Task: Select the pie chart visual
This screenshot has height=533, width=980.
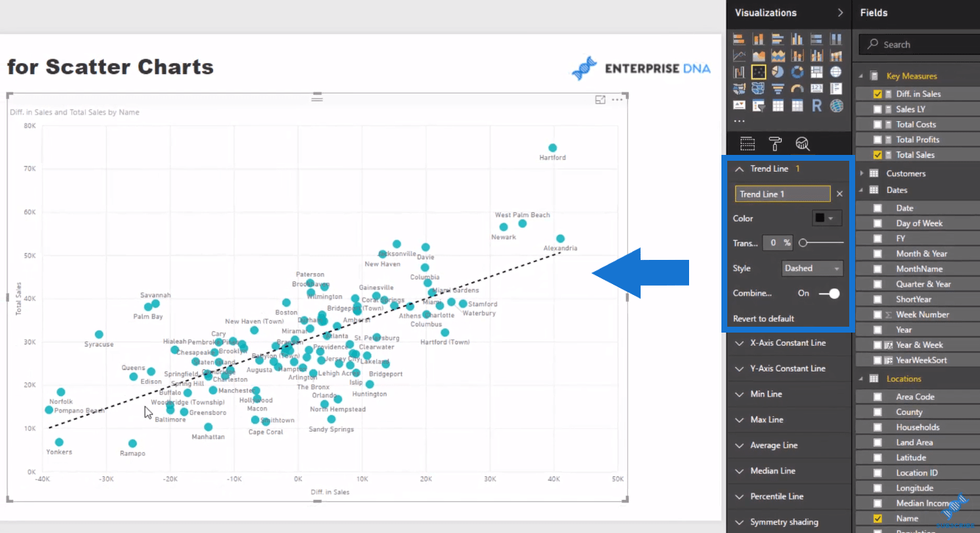Action: click(778, 72)
